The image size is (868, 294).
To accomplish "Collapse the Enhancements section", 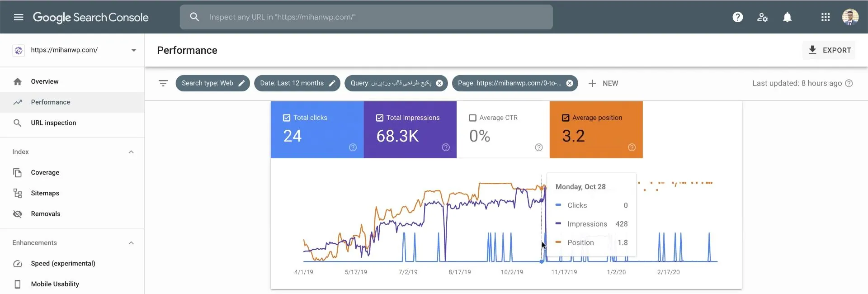I will [131, 243].
